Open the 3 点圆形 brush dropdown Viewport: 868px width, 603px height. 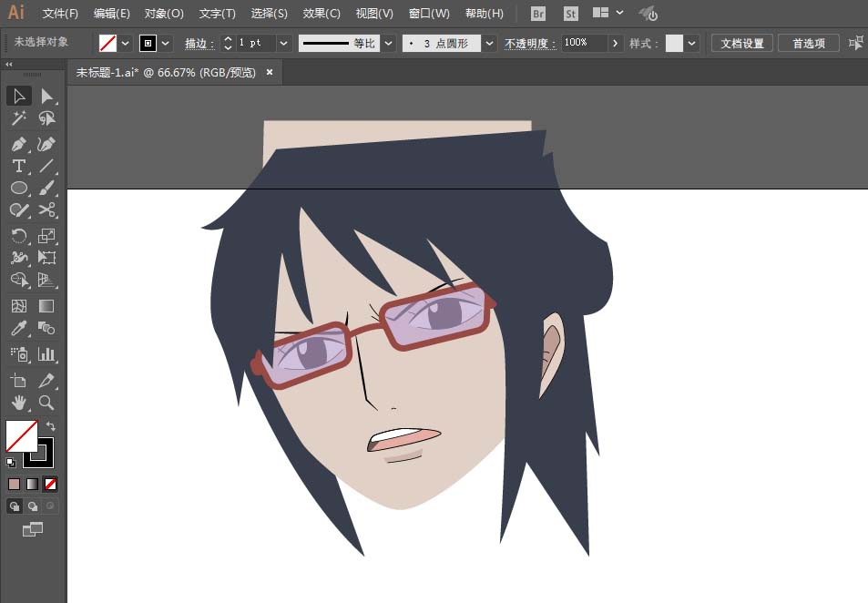click(x=489, y=43)
